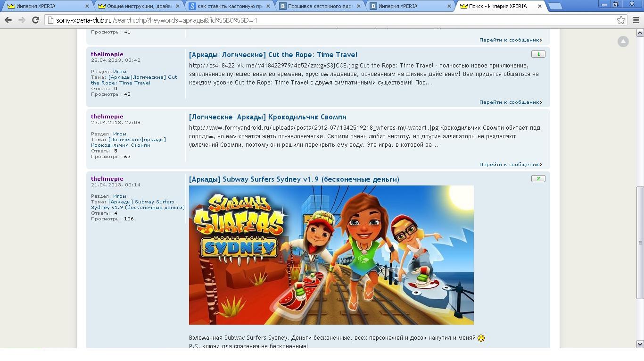Image resolution: width=644 pixels, height=361 pixels.
Task: Open 'Крокодильчик Свомпи' post title link
Action: tap(267, 117)
